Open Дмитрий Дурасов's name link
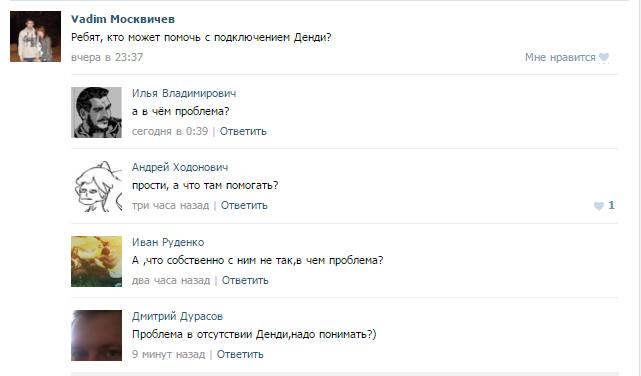This screenshot has height=376, width=641. pyautogui.click(x=177, y=316)
